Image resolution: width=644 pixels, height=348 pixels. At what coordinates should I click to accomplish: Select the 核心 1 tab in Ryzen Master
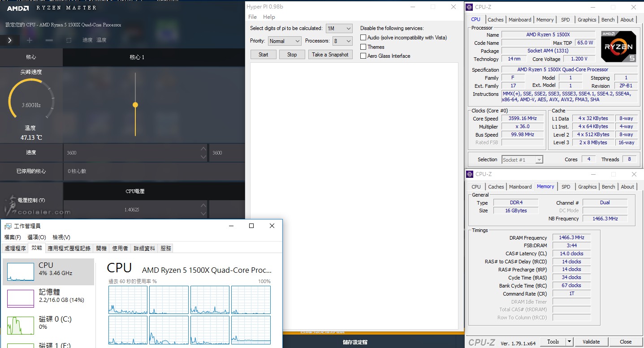137,57
